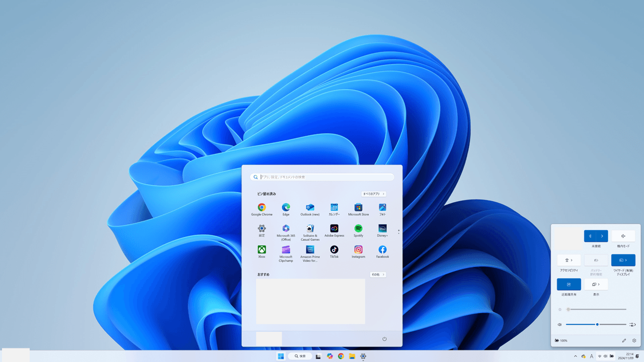The height and width of the screenshot is (362, 644).
Task: Open その他 for more recommended items
Action: pos(378,275)
